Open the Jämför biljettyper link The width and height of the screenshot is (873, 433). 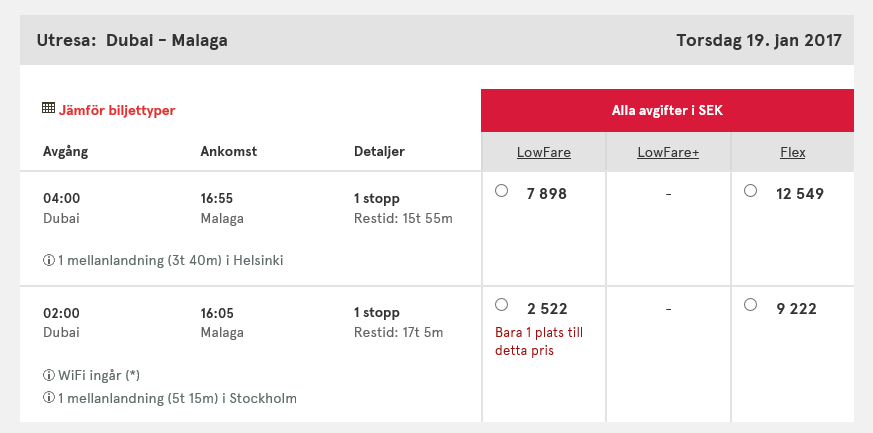[x=117, y=110]
